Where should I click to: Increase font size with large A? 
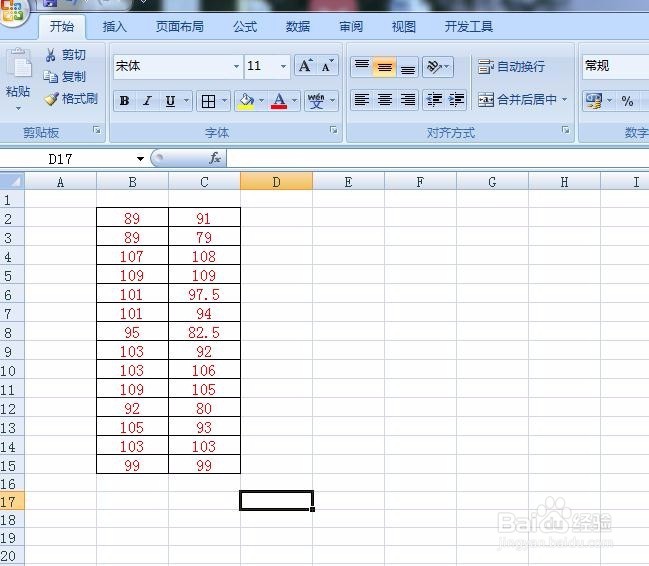pos(305,66)
